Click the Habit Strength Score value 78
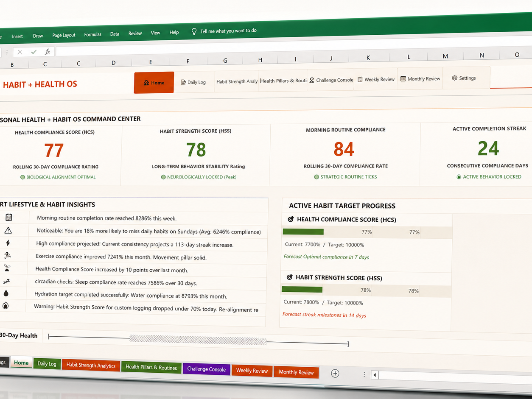The width and height of the screenshot is (532, 399). point(196,150)
